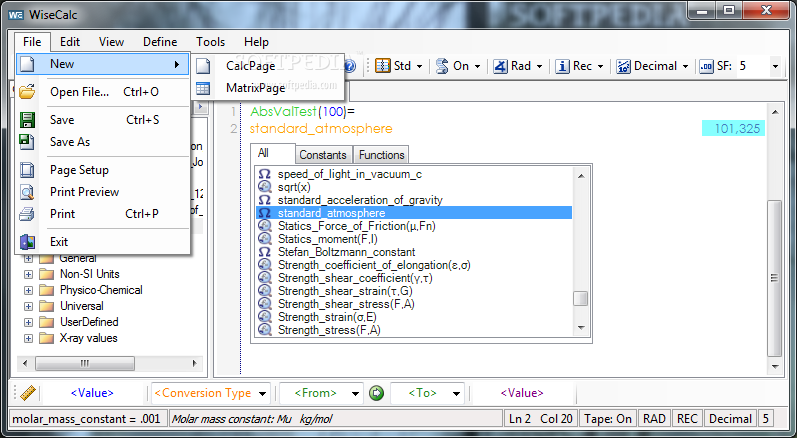This screenshot has width=797, height=438.
Task: Click the tape On toolbar icon
Action: 442,66
